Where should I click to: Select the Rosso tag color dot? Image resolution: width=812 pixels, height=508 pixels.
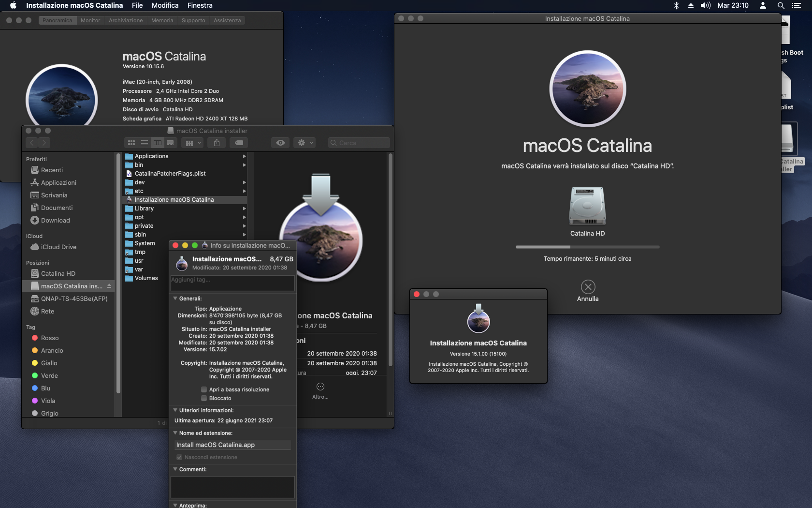(x=35, y=338)
